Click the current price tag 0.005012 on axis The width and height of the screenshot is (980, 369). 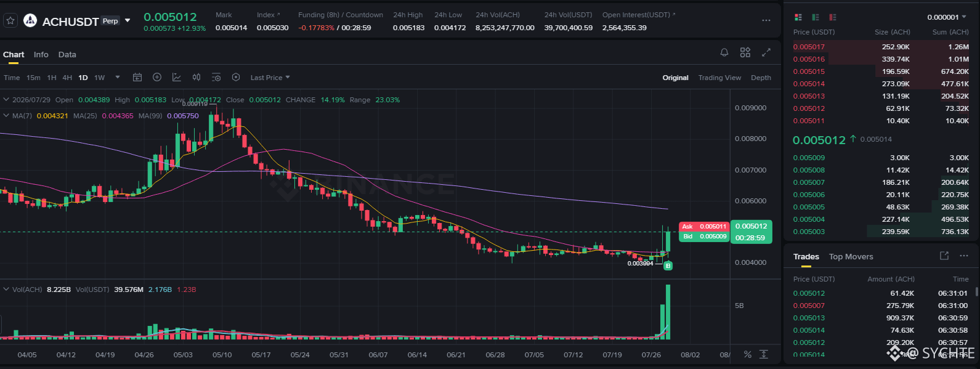[751, 226]
